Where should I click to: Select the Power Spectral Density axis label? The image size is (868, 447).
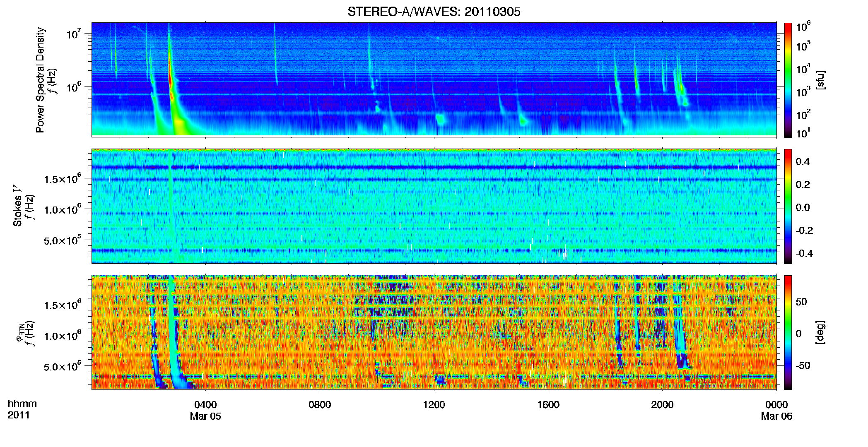(x=40, y=80)
